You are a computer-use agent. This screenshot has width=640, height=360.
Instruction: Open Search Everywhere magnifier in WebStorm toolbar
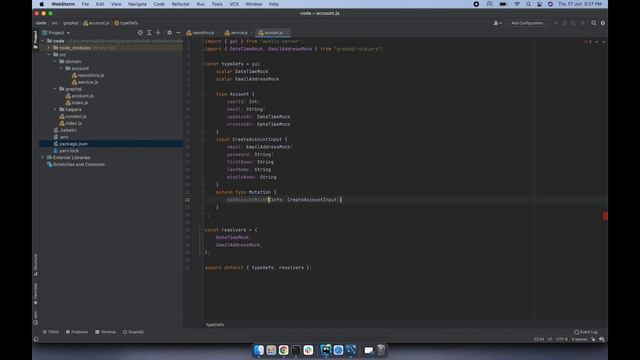594,23
